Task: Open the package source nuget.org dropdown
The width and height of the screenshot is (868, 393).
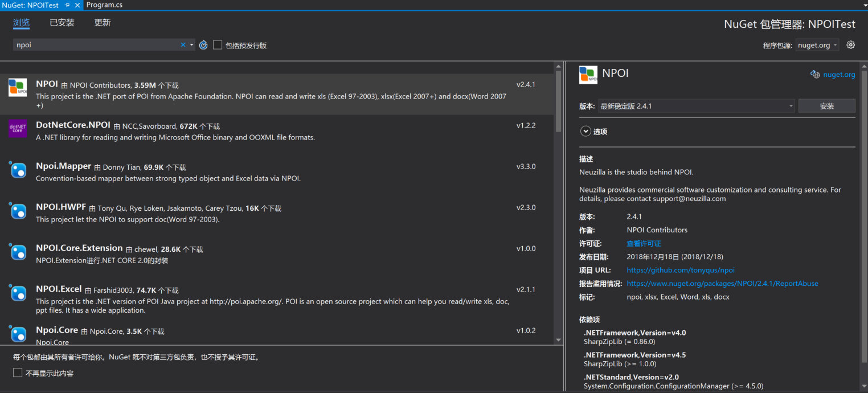Action: pos(817,45)
